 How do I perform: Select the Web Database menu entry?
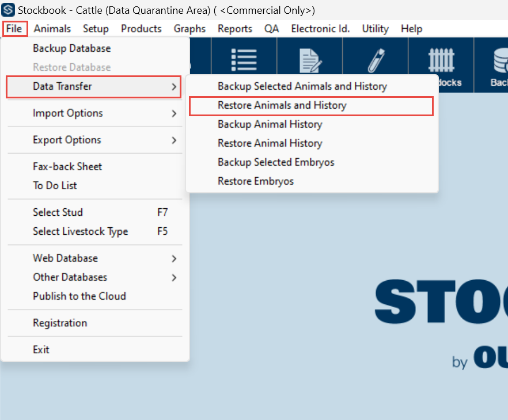(x=95, y=258)
